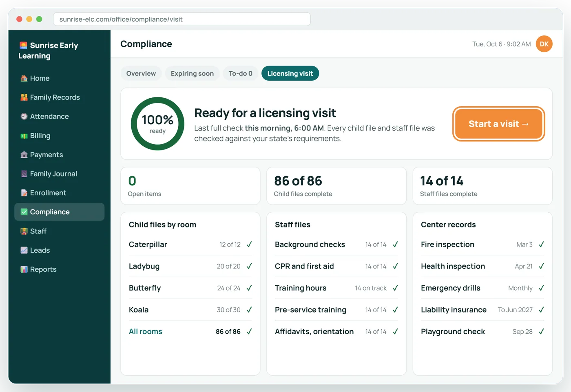Switch to the Overview tab
Screen dimensions: 571x392
coord(141,73)
